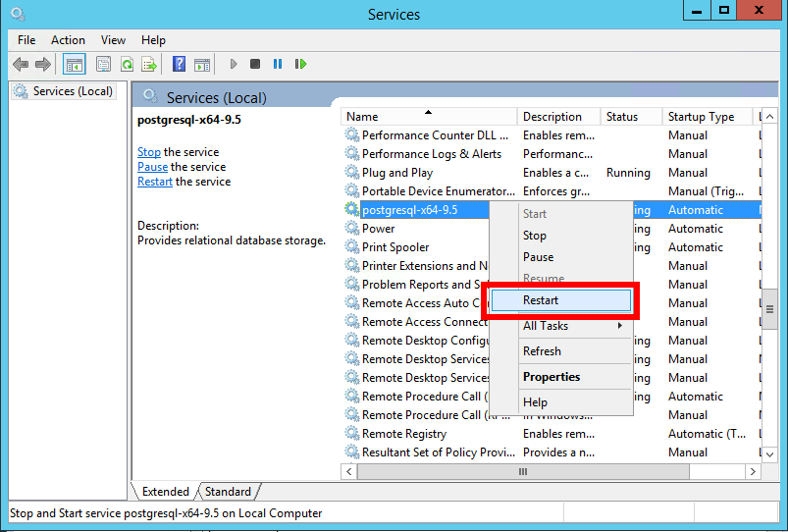Click the Refresh toolbar icon
This screenshot has height=532, width=788.
[127, 64]
